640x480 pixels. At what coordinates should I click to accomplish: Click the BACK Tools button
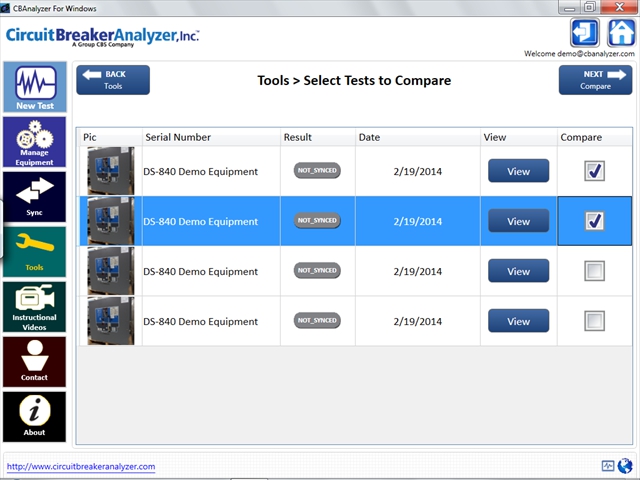point(113,80)
